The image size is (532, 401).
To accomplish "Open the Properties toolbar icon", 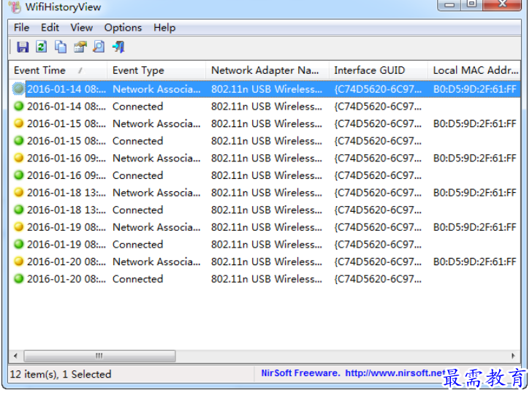I will tap(80, 47).
